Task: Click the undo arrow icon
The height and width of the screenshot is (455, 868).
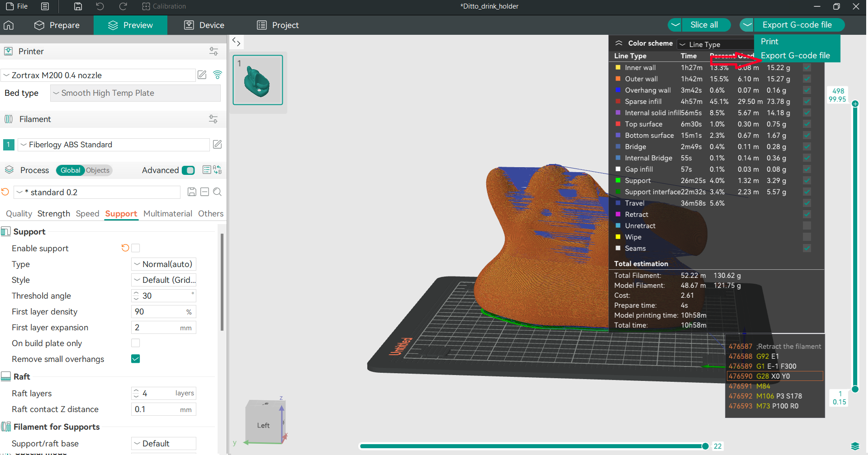Action: coord(100,6)
